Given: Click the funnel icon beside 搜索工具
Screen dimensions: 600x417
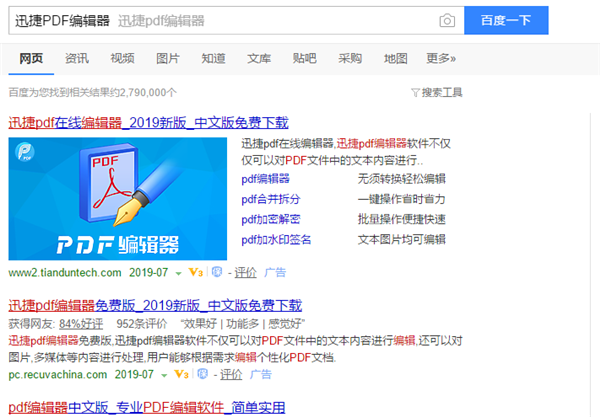Looking at the screenshot, I should pyautogui.click(x=415, y=93).
